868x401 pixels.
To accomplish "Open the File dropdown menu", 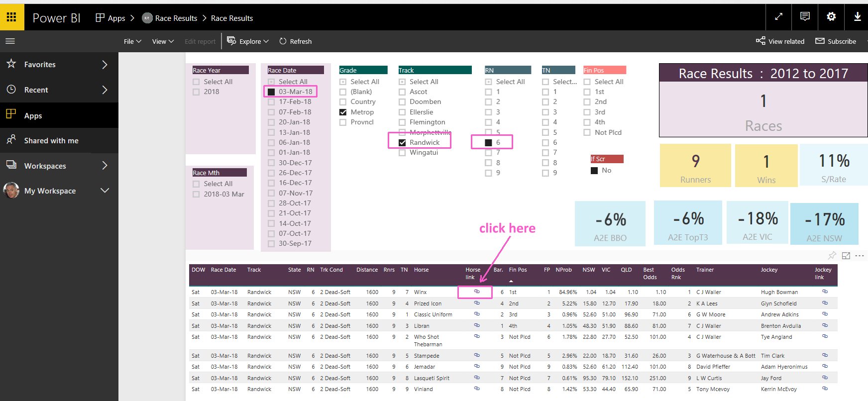I will coord(132,41).
